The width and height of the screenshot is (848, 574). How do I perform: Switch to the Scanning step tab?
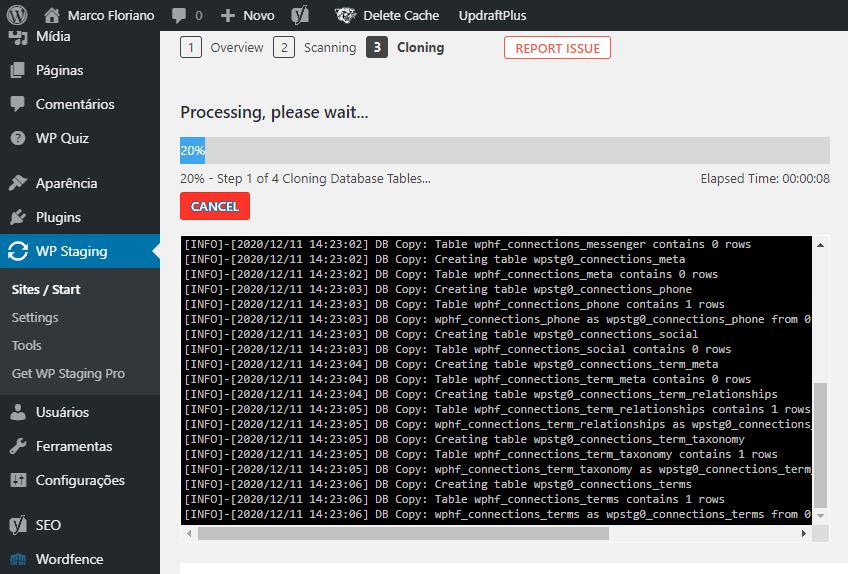click(330, 48)
